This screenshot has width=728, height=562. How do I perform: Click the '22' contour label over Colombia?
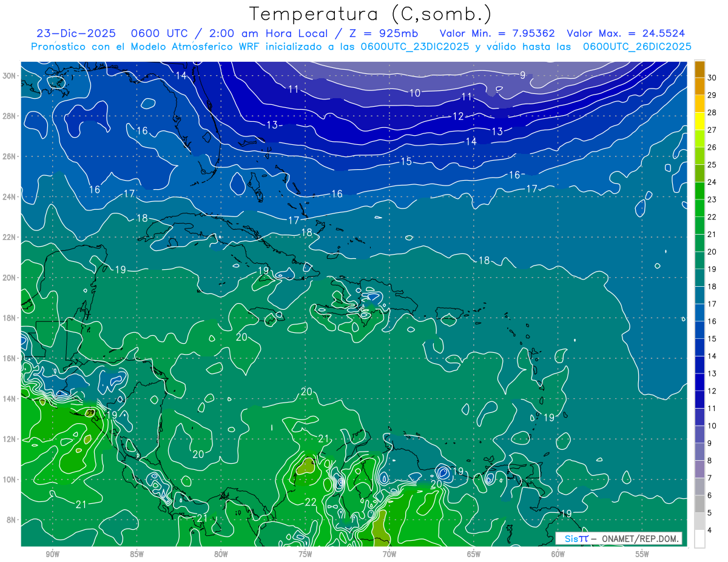[x=311, y=502]
